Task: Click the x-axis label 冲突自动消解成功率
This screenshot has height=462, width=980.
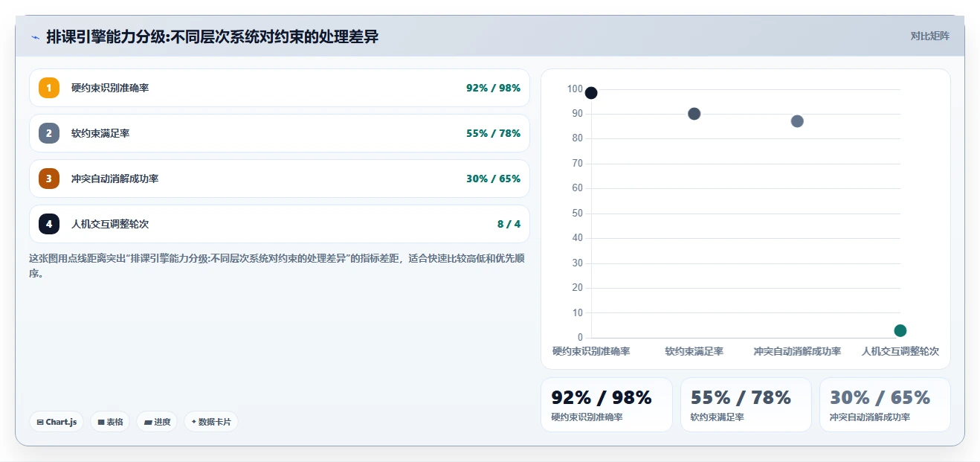Action: (797, 351)
